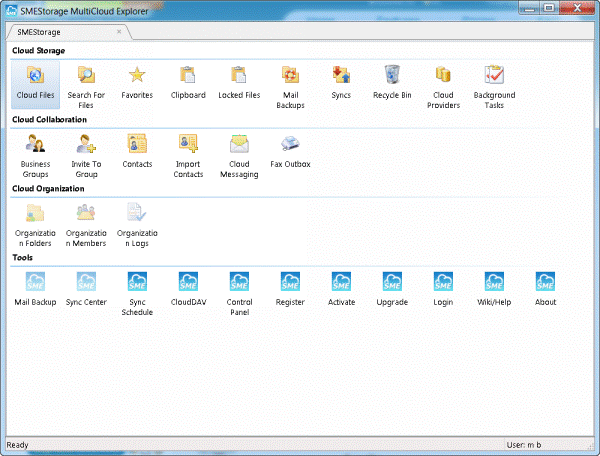Open the Cloud Files icon

click(x=35, y=85)
